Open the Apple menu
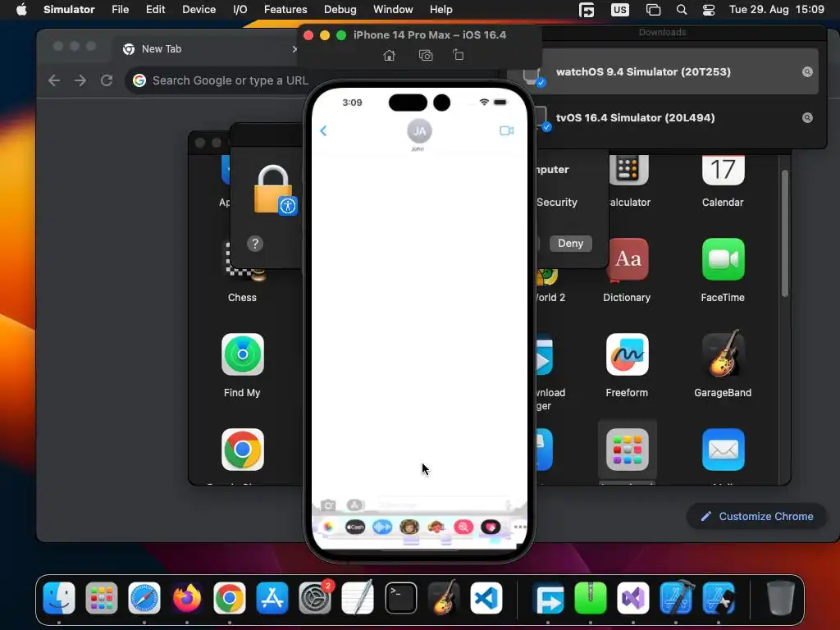This screenshot has height=630, width=840. [21, 10]
